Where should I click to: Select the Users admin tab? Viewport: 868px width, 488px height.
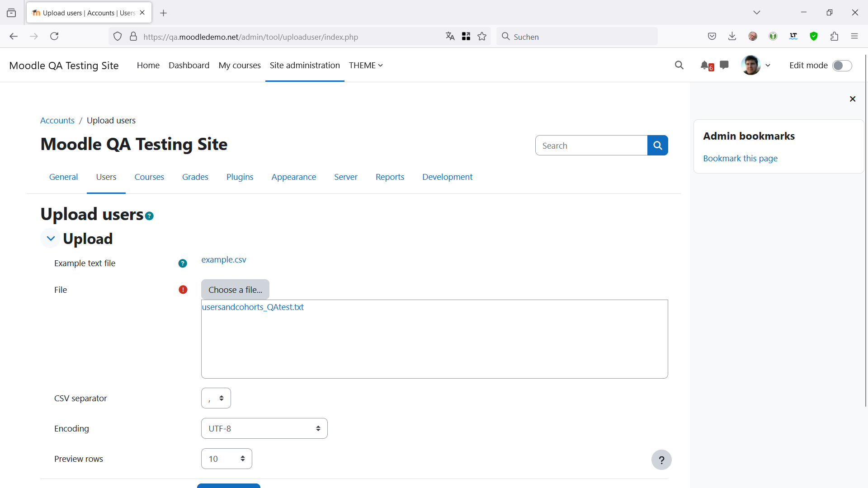[106, 177]
